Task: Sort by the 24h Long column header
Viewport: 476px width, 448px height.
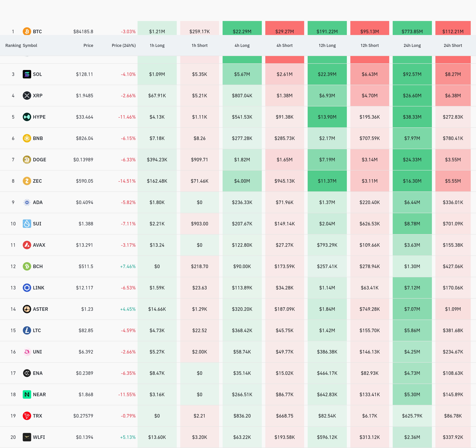Action: [x=412, y=45]
